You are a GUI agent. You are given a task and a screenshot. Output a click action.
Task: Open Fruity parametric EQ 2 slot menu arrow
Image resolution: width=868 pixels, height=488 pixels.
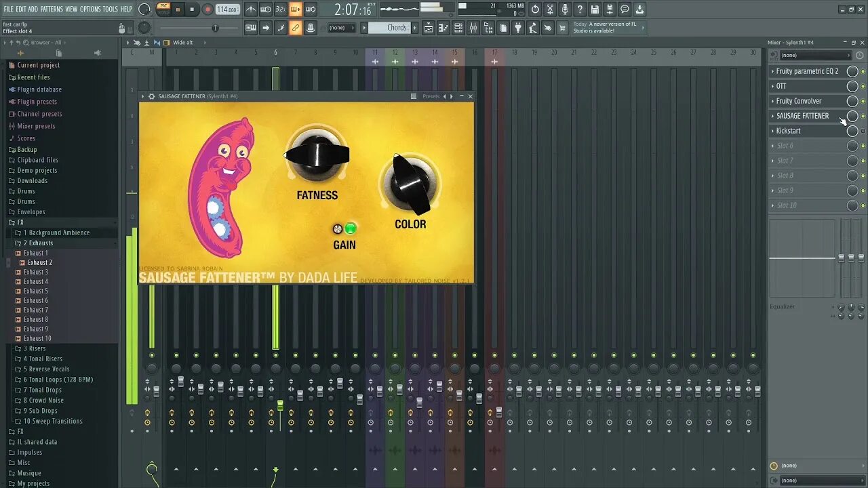(x=772, y=71)
